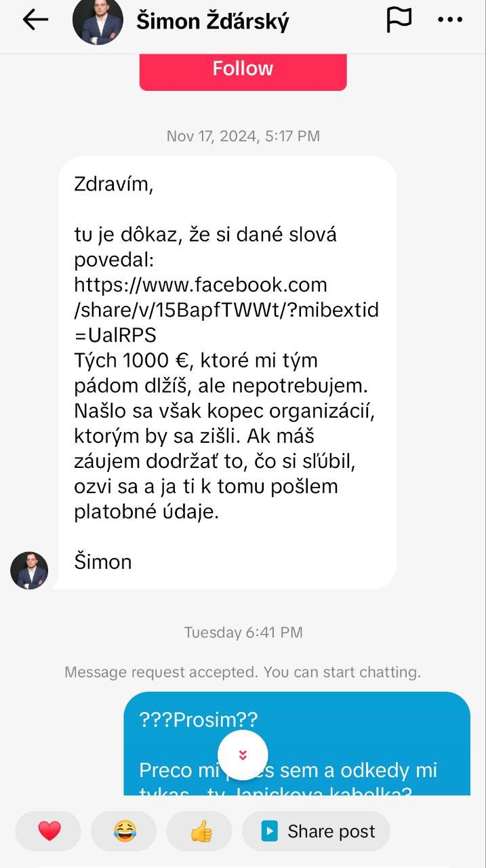The image size is (486, 868).
Task: Open Šimon Žďárský's profile picture in header
Action: 98,20
